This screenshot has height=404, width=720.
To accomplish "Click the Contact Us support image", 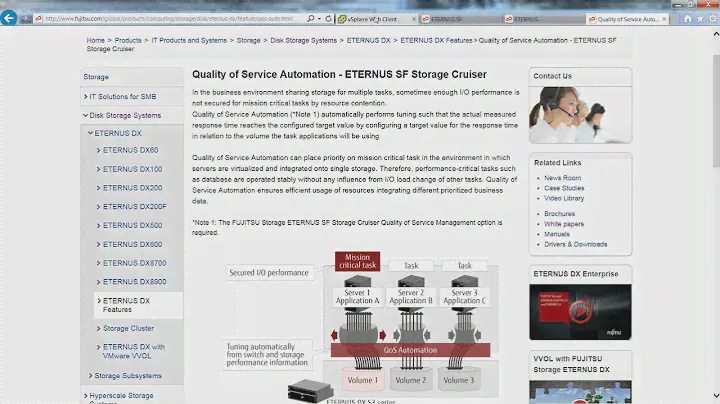I will (x=580, y=113).
